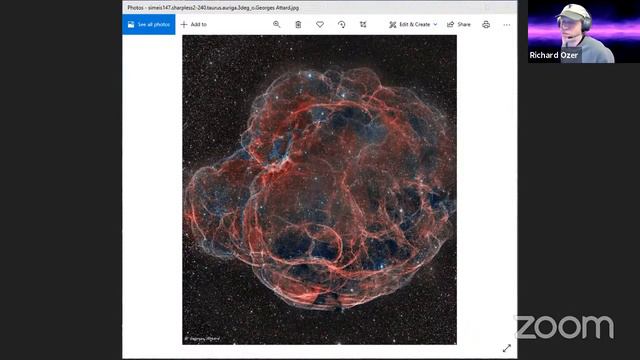Rotate the photo using the rotate icon
640x360 pixels.
[x=342, y=24]
